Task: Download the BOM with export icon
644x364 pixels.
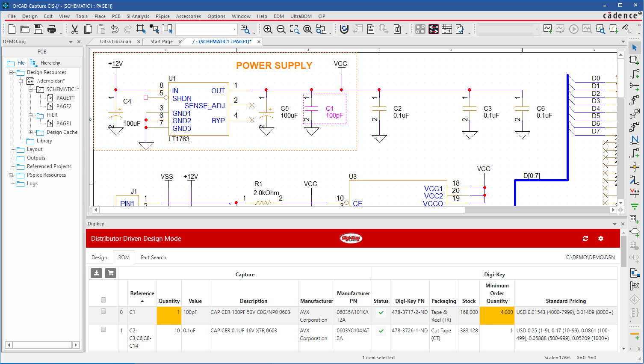Action: tap(97, 273)
